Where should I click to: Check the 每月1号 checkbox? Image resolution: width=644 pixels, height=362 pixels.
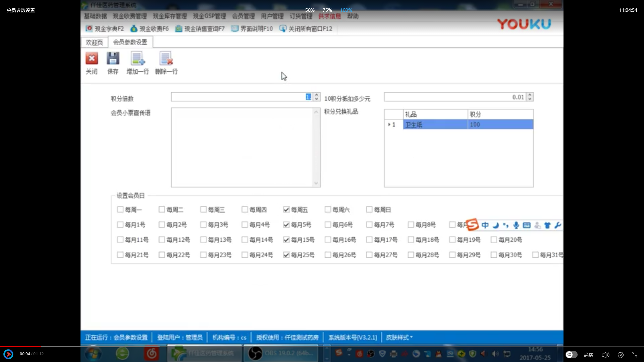[x=120, y=225]
